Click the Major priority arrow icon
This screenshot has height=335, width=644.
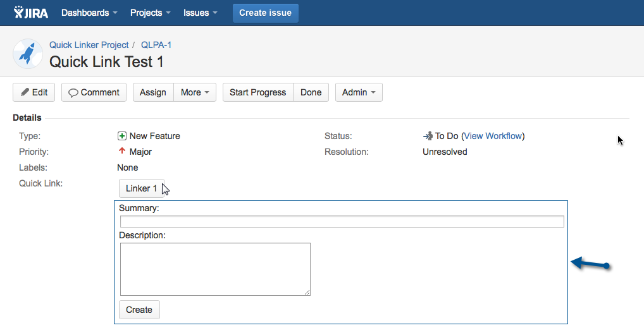coord(122,152)
